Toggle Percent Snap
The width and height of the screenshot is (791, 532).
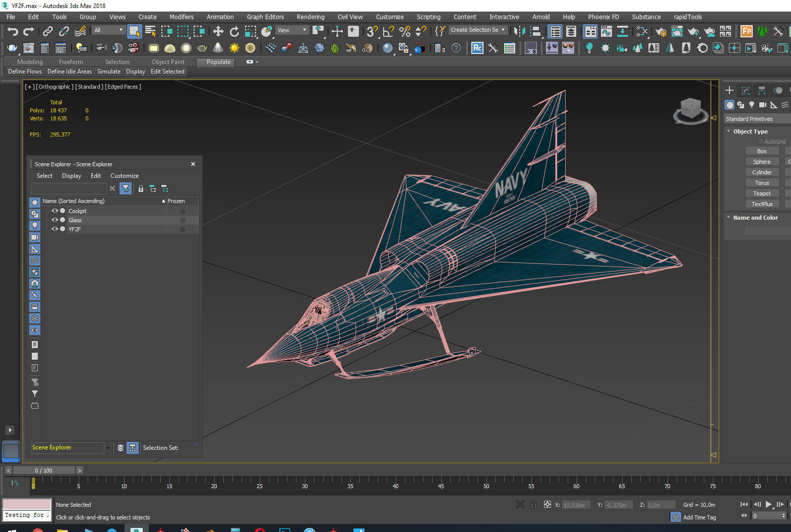(404, 31)
